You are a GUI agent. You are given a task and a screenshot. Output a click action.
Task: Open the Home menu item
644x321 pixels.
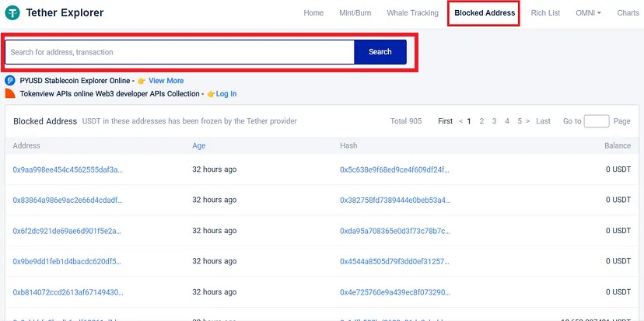pyautogui.click(x=313, y=12)
